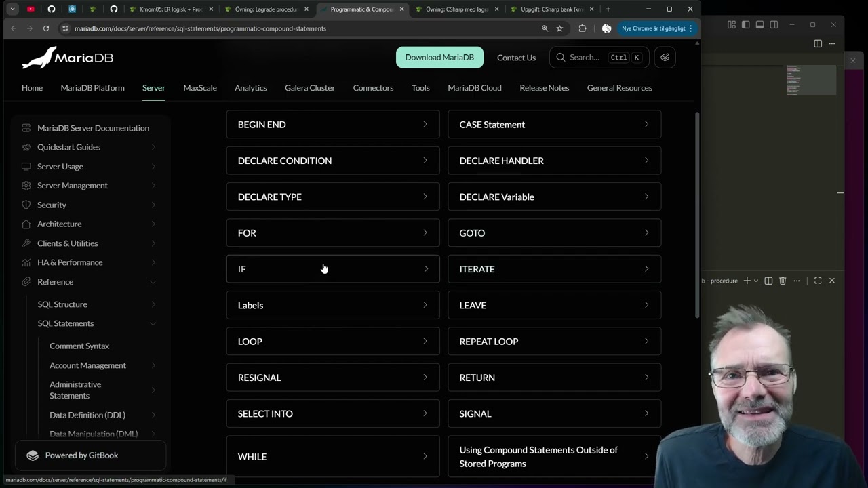The width and height of the screenshot is (868, 488).
Task: Switch to the YouTube pinned tab
Action: (31, 9)
